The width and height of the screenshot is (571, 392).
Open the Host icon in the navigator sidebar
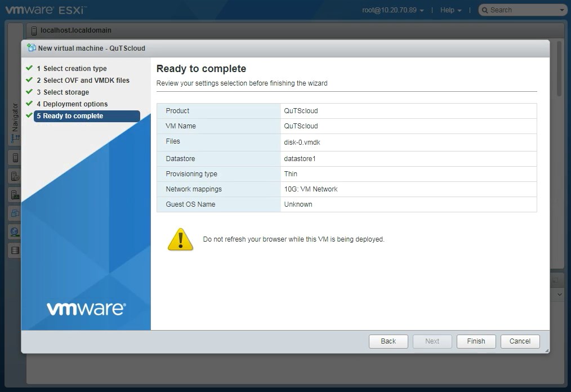15,158
